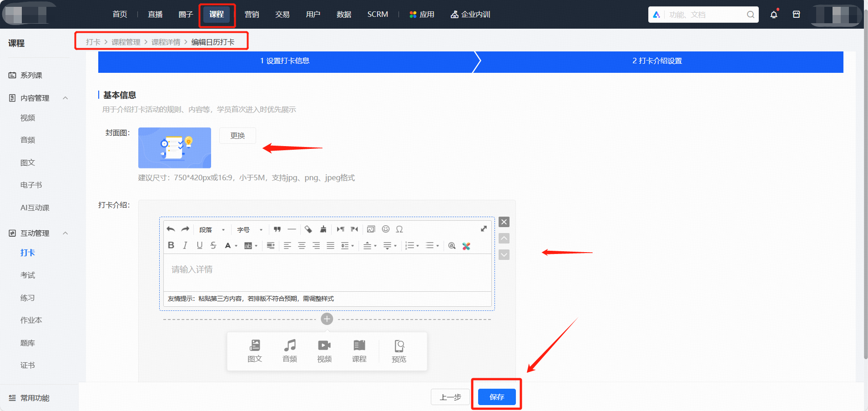
Task: Open the 字号 font size dropdown
Action: click(250, 230)
